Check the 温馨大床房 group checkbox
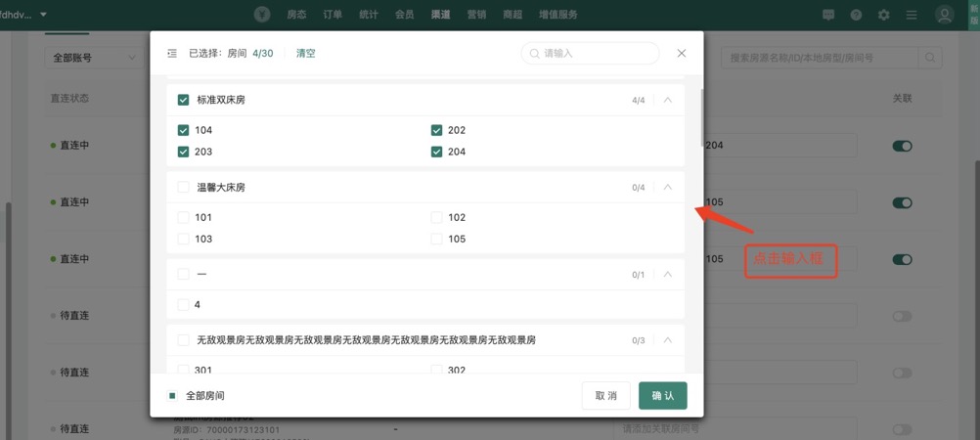Image resolution: width=980 pixels, height=440 pixels. pyautogui.click(x=183, y=187)
